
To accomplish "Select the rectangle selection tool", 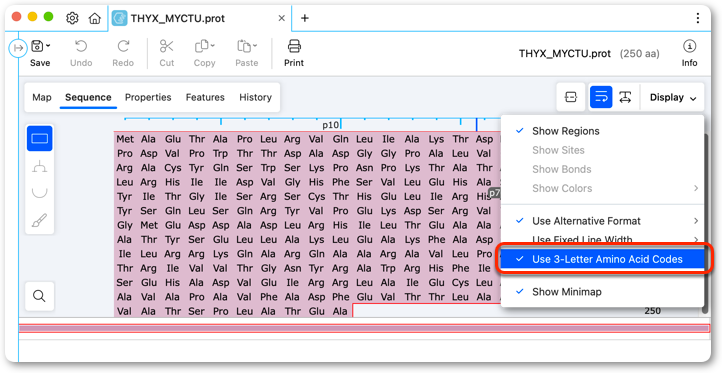I will [40, 138].
